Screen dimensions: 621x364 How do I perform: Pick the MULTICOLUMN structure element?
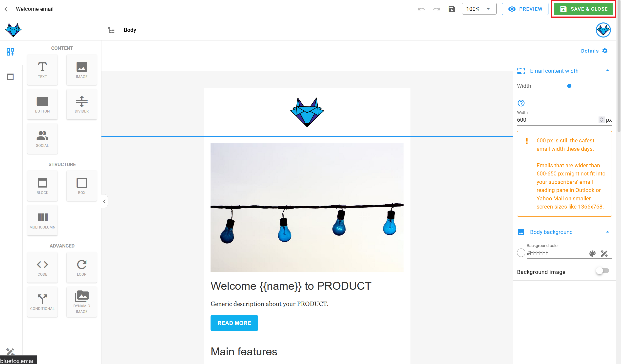42,220
